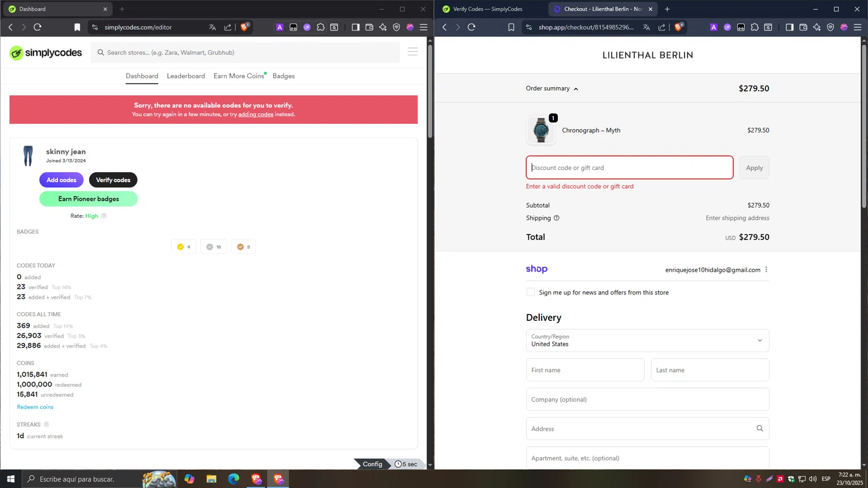868x488 pixels.
Task: Focus the Last name field
Action: tap(710, 370)
